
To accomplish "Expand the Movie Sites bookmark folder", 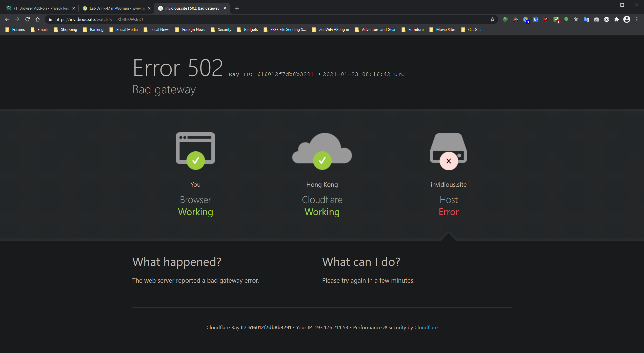I will [442, 30].
